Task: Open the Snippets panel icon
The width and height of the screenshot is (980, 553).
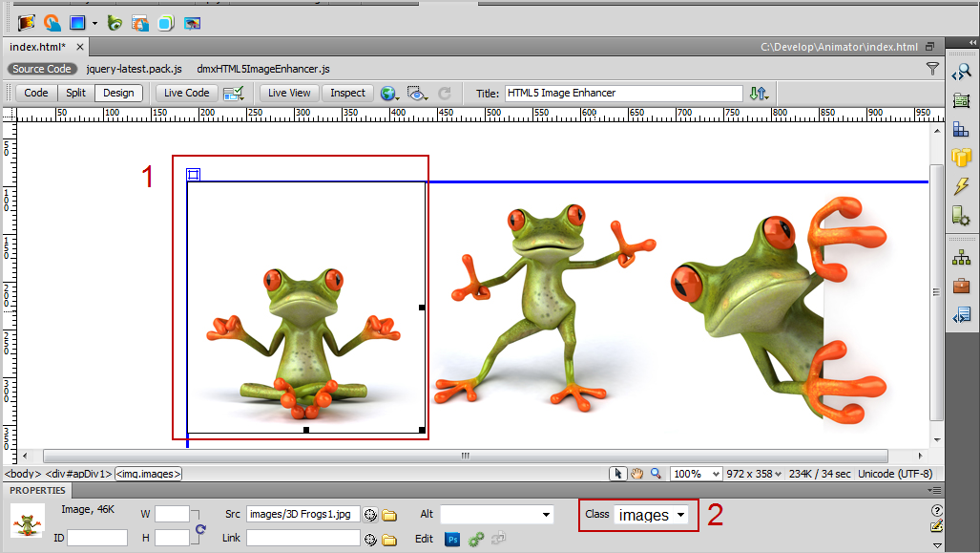Action: pos(961,315)
